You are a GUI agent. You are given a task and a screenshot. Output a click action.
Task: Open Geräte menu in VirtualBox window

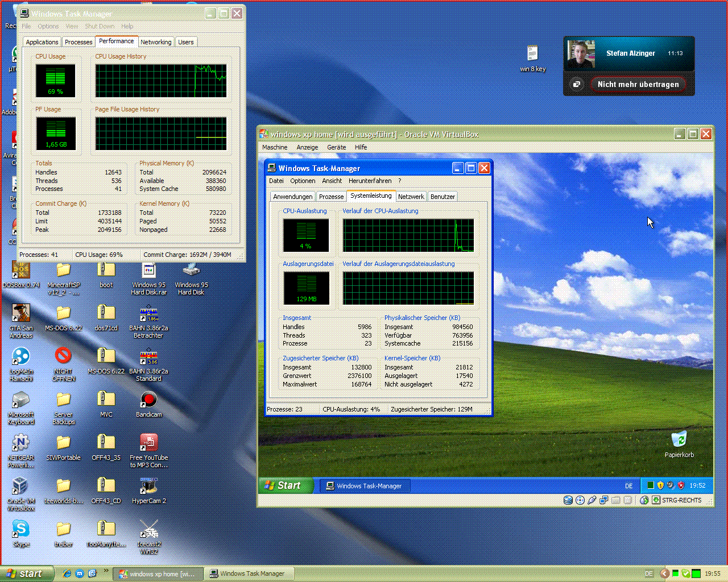click(336, 147)
